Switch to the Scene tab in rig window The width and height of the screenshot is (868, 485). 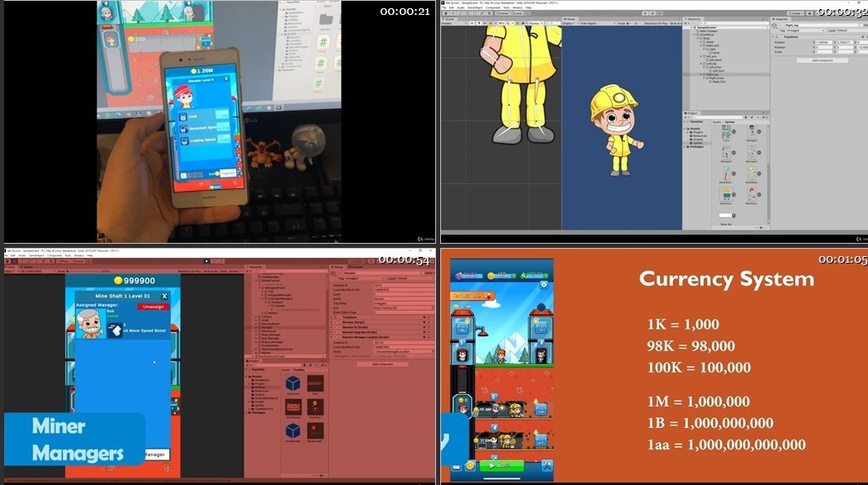(448, 19)
